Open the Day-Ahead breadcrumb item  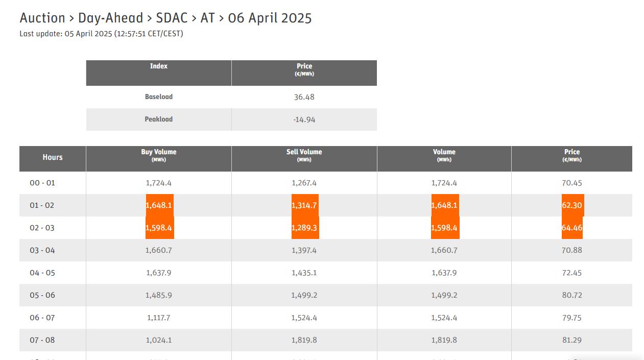110,18
